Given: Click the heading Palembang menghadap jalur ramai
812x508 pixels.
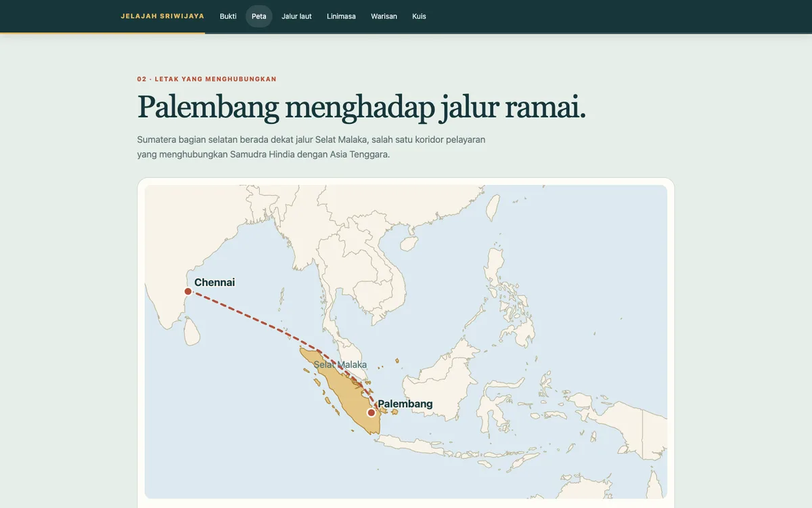Looking at the screenshot, I should tap(361, 107).
